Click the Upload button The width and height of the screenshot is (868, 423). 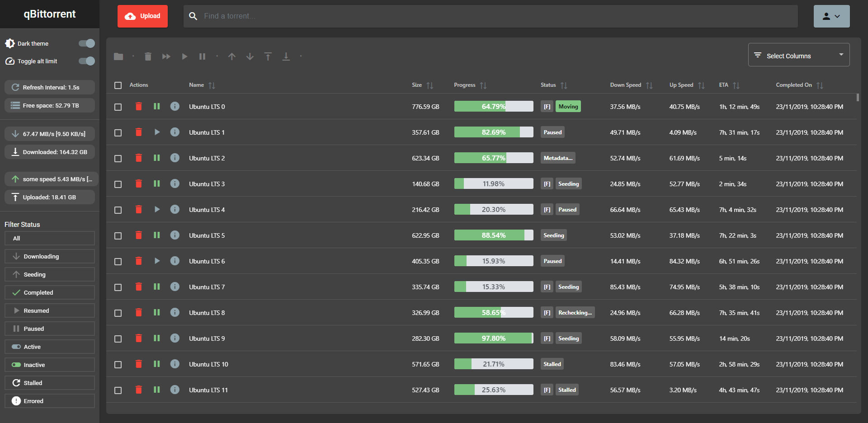pyautogui.click(x=142, y=16)
